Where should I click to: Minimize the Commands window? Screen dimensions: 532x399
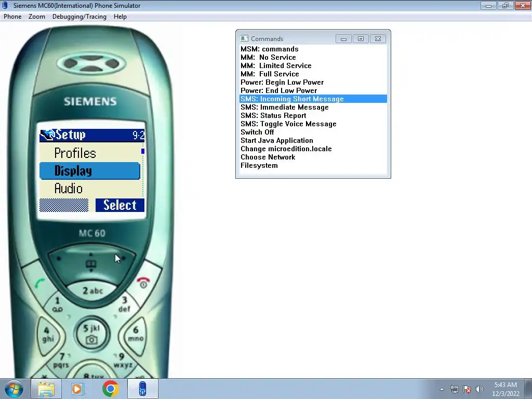[343, 39]
